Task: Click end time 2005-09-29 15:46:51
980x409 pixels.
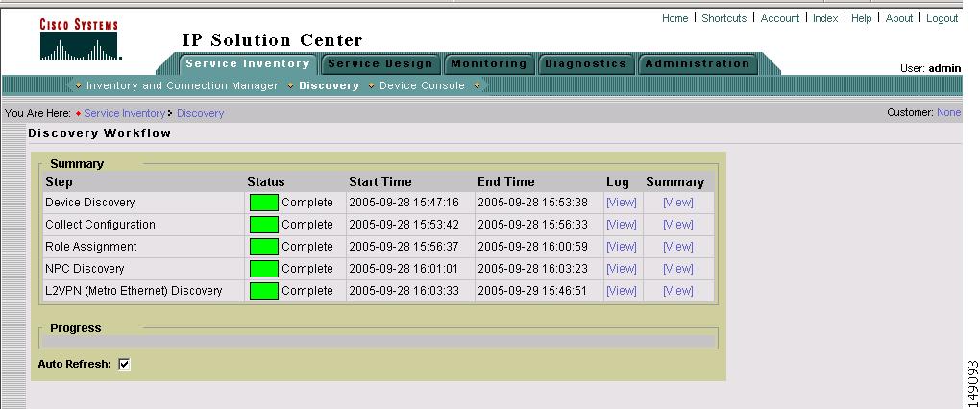Action: click(532, 291)
